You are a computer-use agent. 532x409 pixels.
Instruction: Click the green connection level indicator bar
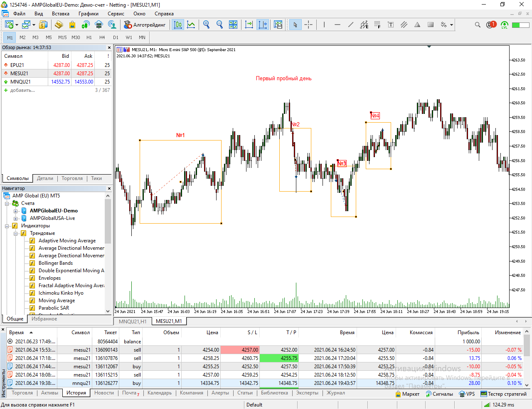520,25
